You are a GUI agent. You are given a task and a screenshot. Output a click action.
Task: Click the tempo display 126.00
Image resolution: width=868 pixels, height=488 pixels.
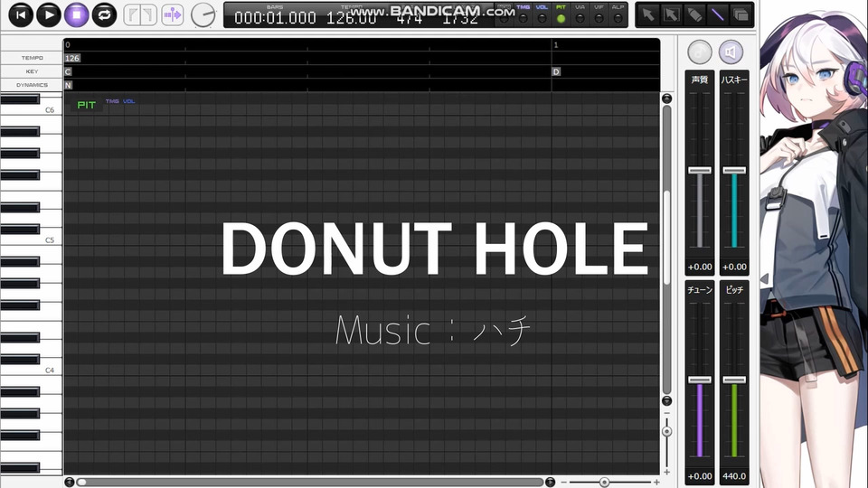(x=351, y=18)
